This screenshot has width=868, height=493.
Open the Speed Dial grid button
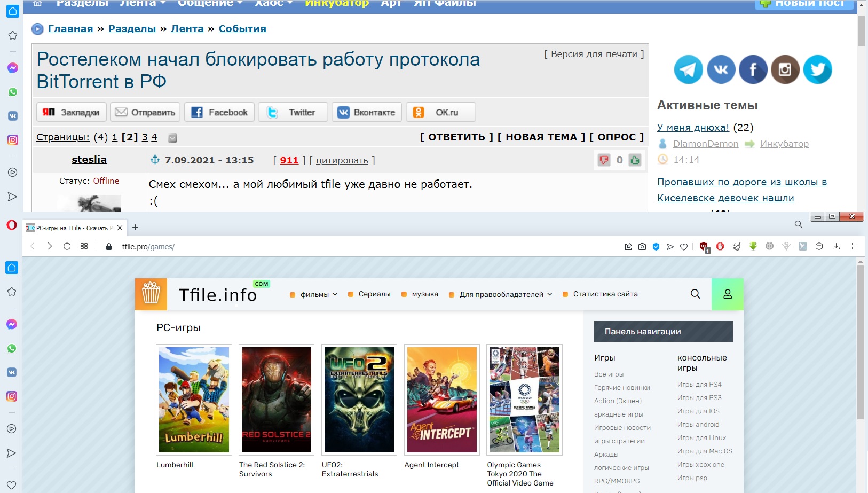pos(84,246)
